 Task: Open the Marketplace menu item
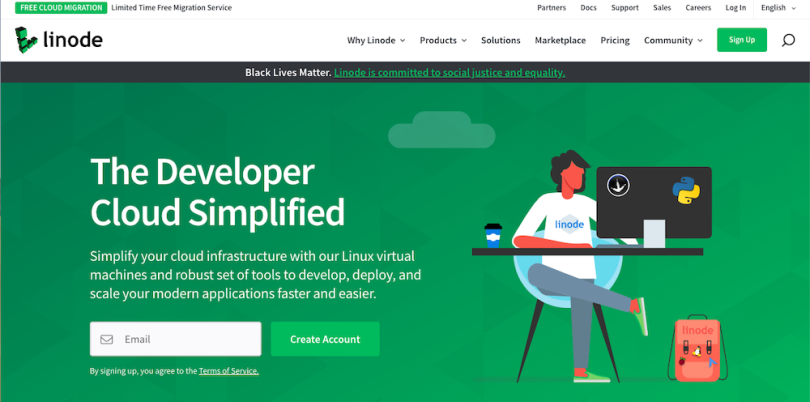click(560, 40)
